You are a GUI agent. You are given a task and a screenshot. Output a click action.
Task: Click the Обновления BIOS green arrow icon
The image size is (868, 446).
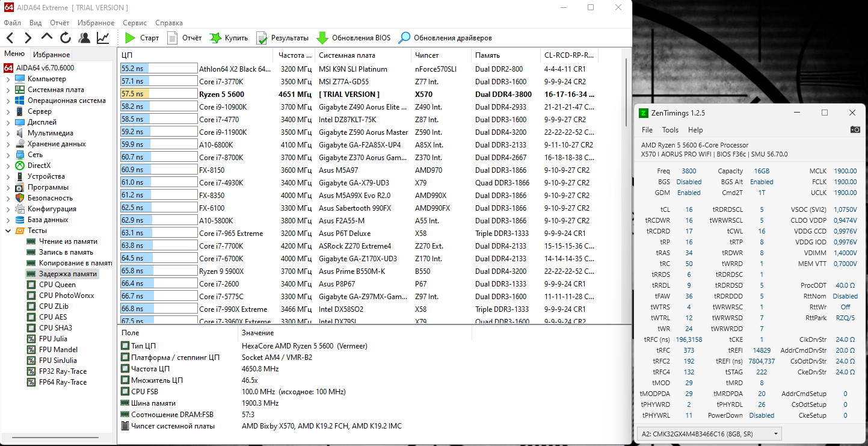point(322,38)
